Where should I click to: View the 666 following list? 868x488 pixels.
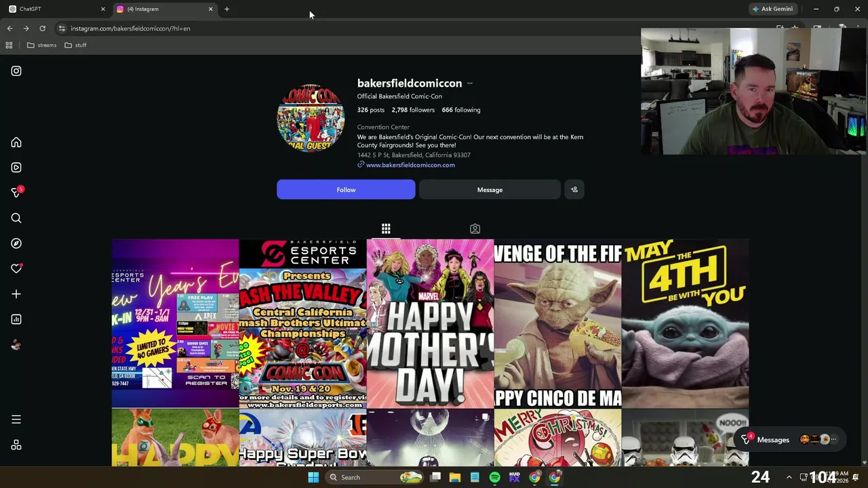coord(461,110)
